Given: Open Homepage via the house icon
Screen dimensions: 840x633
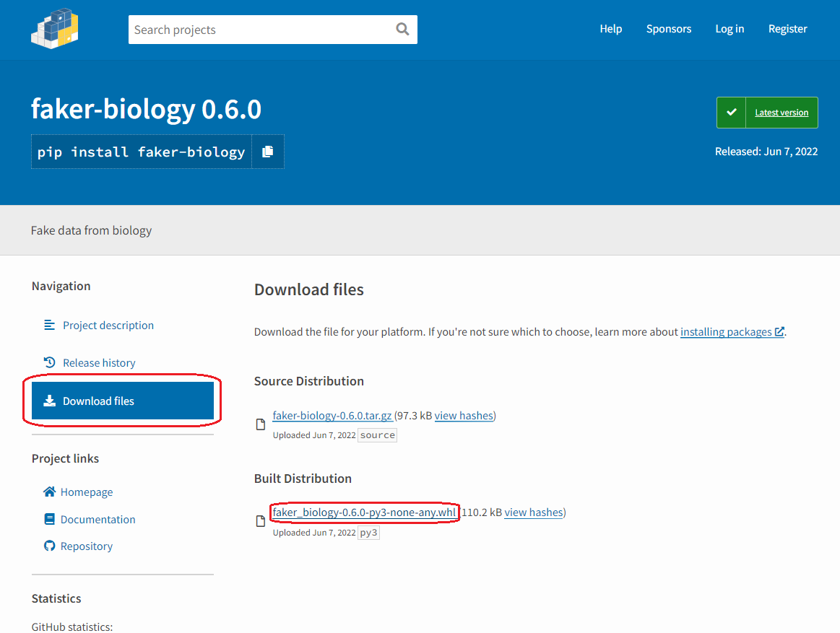Looking at the screenshot, I should tap(49, 492).
